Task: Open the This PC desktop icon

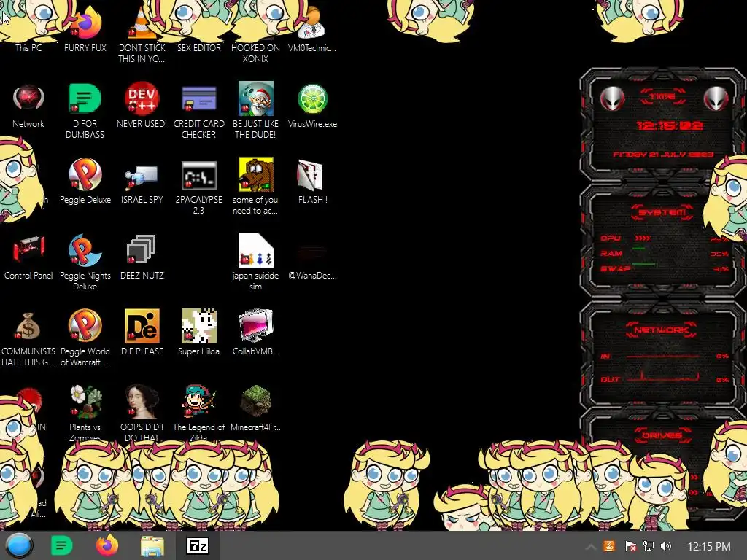Action: point(28,28)
